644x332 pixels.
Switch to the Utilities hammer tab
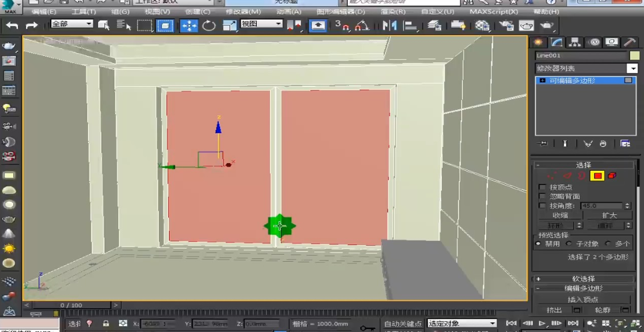630,42
